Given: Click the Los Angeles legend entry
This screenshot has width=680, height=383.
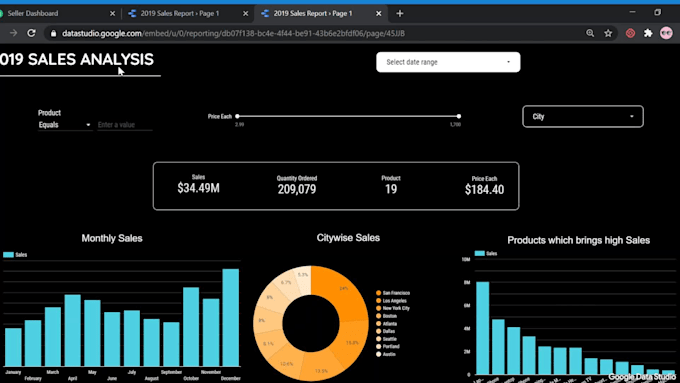Looking at the screenshot, I should [391, 301].
